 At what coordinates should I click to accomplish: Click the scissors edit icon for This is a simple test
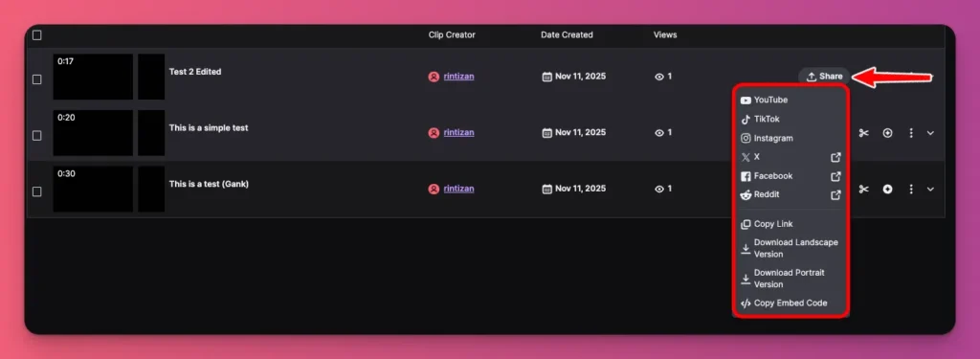point(864,133)
